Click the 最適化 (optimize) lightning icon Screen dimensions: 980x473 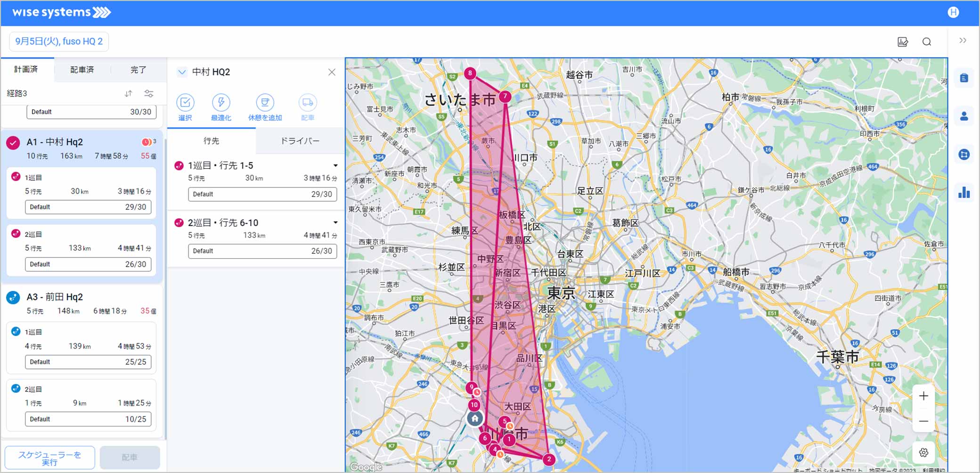(221, 103)
